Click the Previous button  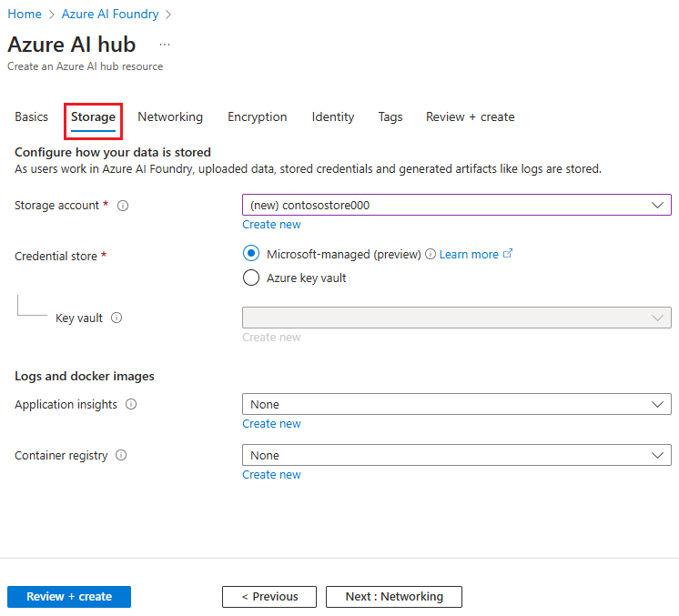(269, 597)
